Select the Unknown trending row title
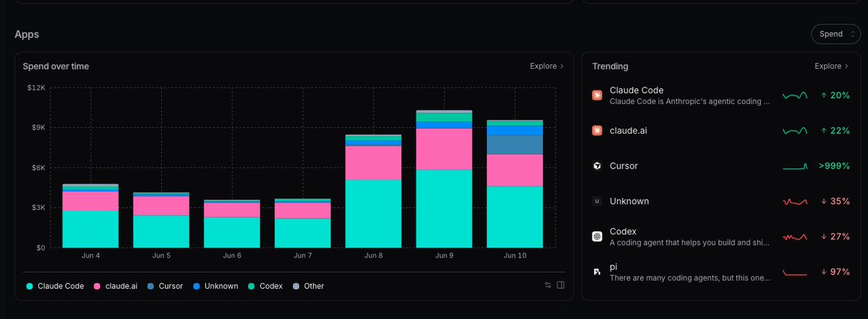 pyautogui.click(x=629, y=201)
